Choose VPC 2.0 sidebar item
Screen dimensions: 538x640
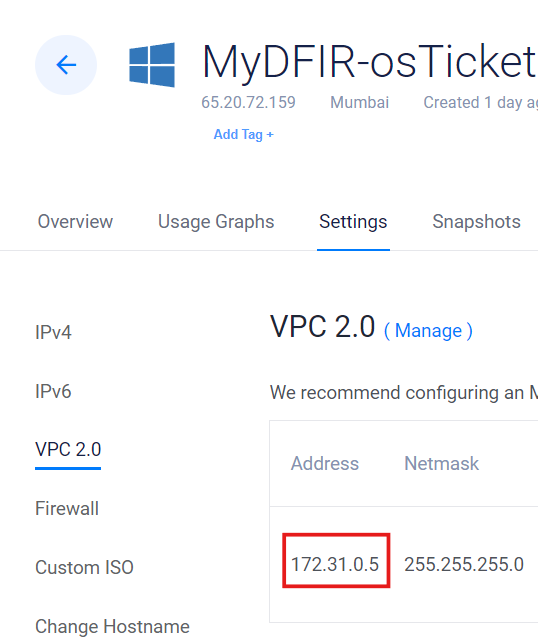(68, 449)
